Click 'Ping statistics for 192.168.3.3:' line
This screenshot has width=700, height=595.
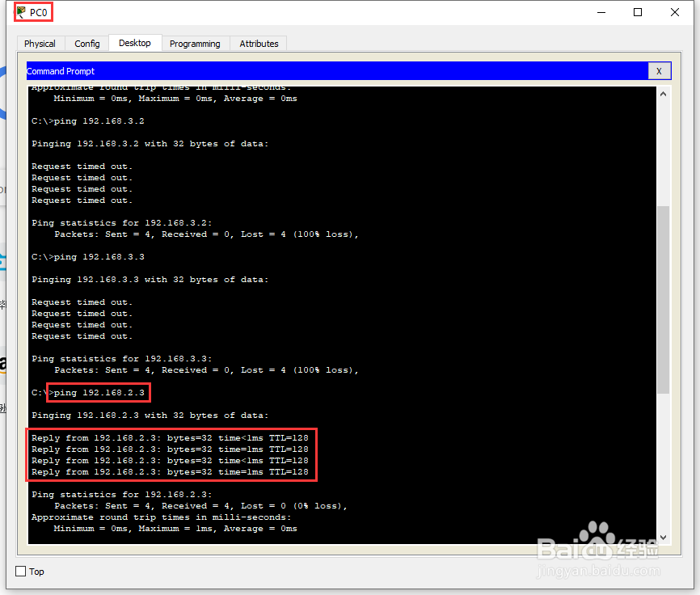pos(122,358)
